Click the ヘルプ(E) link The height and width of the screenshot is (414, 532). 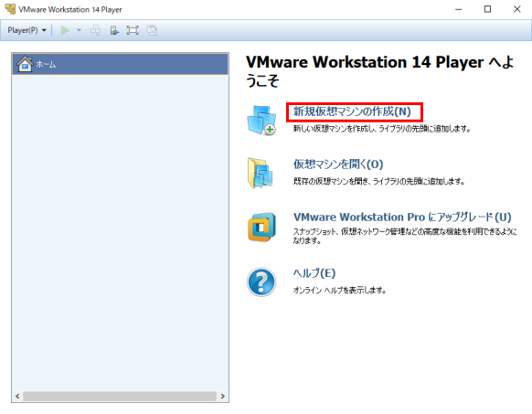314,273
